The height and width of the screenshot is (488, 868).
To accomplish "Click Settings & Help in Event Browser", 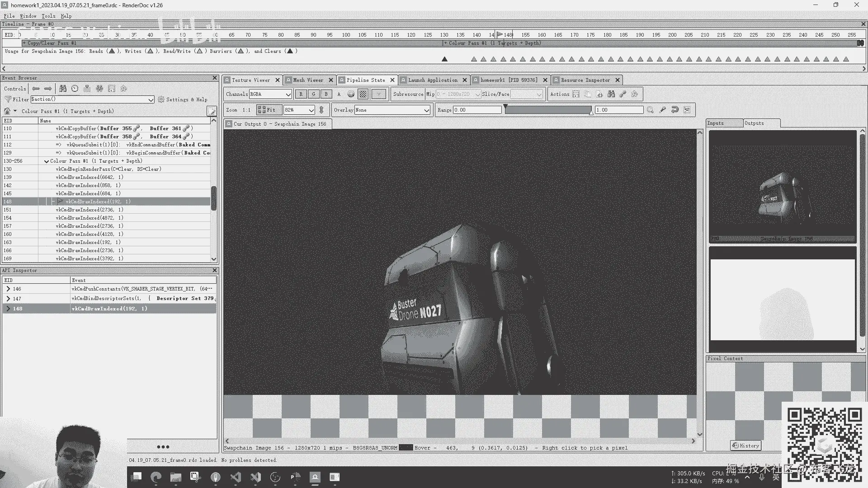I will click(183, 99).
